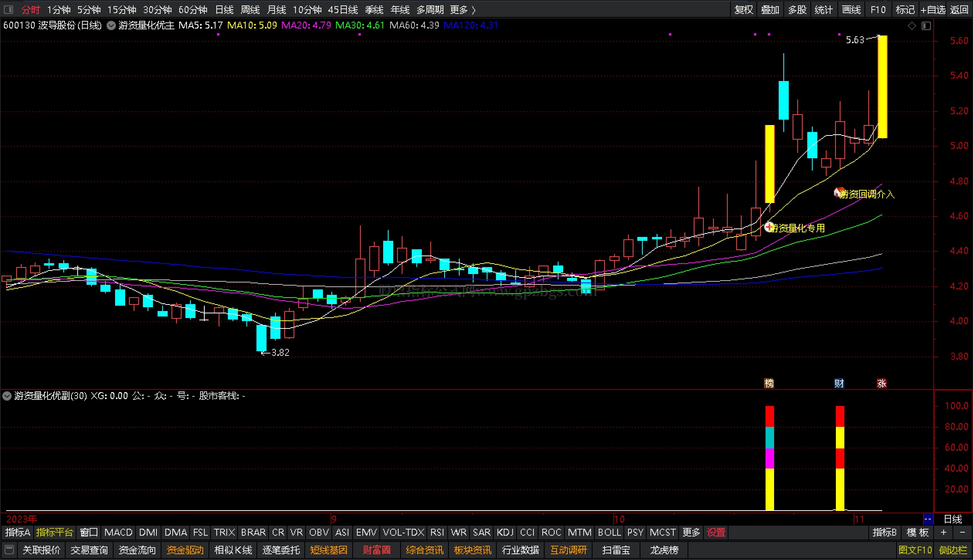Add stock via +自选 button
973x560 pixels.
click(x=933, y=10)
